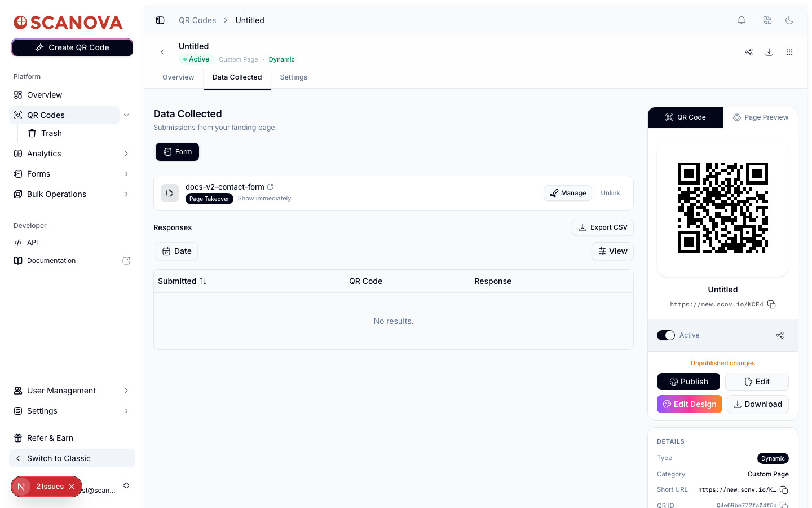The height and width of the screenshot is (508, 812).
Task: Share the QR code from the header
Action: click(749, 52)
